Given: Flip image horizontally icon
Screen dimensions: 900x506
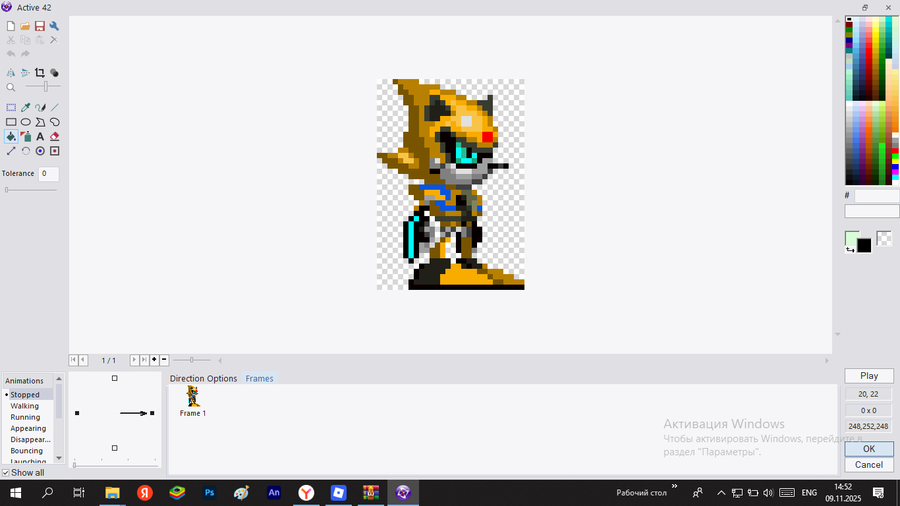Looking at the screenshot, I should tap(11, 73).
